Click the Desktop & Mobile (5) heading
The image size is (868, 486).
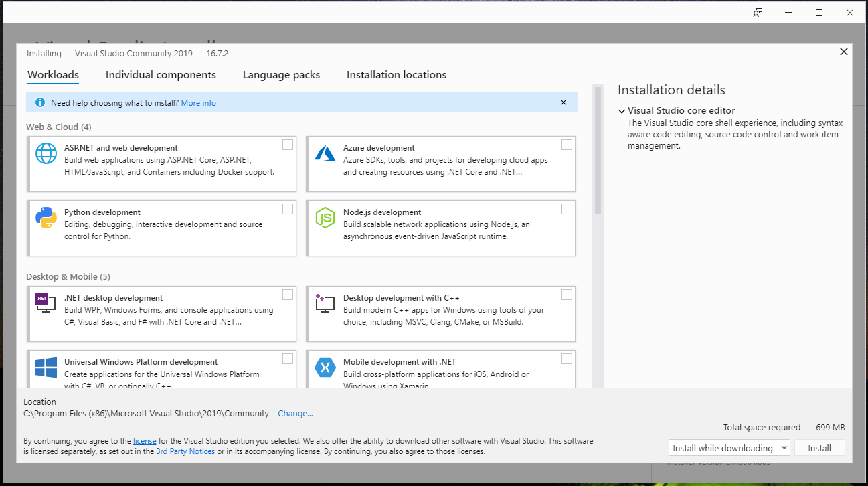tap(68, 276)
